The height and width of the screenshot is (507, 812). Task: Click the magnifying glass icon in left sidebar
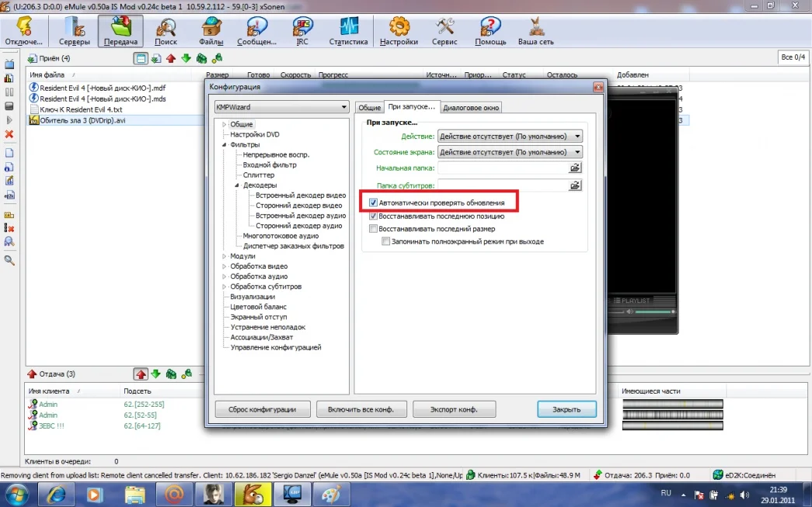point(9,259)
